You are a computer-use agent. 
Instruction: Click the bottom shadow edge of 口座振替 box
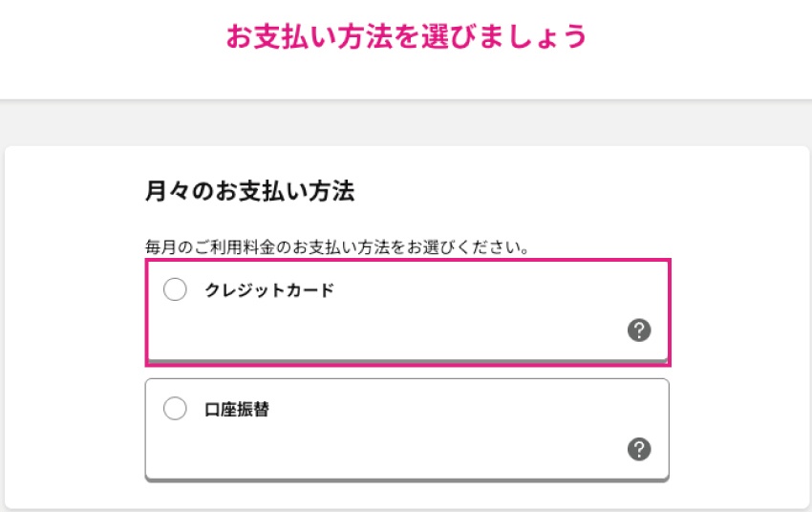coord(407,478)
